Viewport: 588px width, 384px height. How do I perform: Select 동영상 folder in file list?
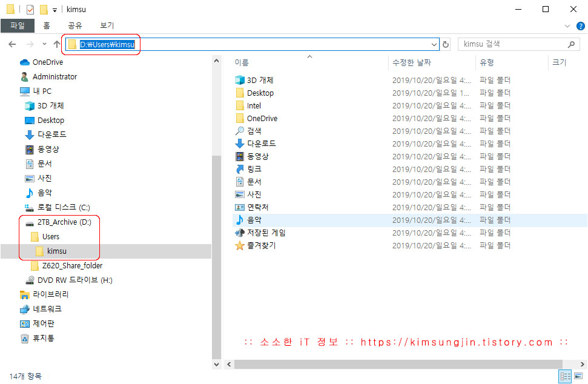(252, 157)
